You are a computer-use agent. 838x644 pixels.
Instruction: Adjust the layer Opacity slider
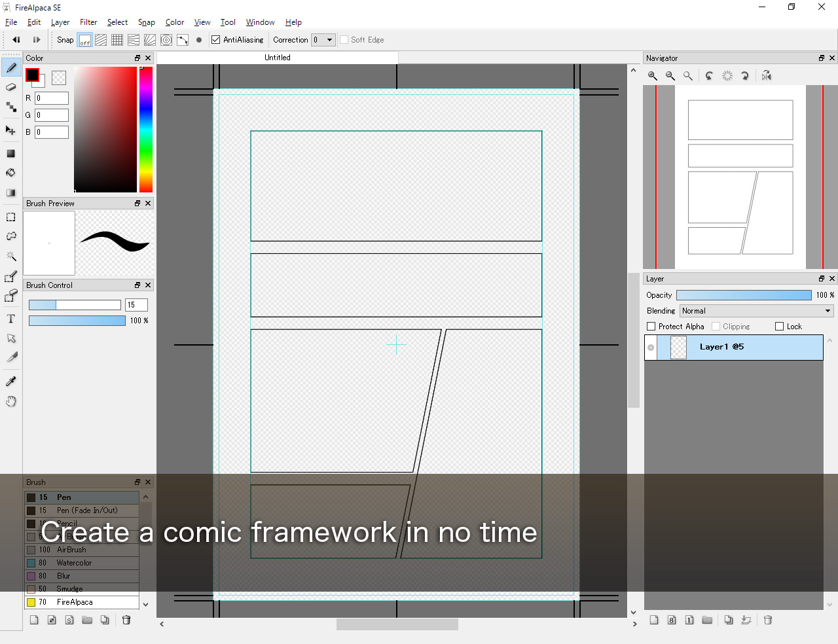click(744, 295)
